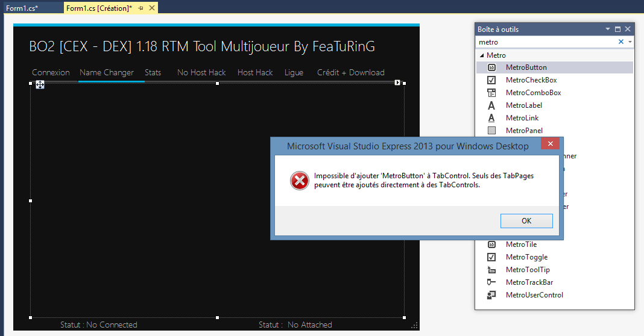This screenshot has width=644, height=336.
Task: Select MetroToolTip icon in toolbox
Action: click(x=491, y=270)
